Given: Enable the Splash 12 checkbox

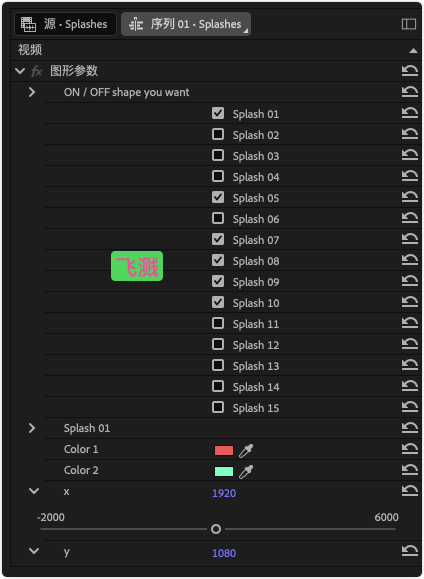Looking at the screenshot, I should point(218,344).
